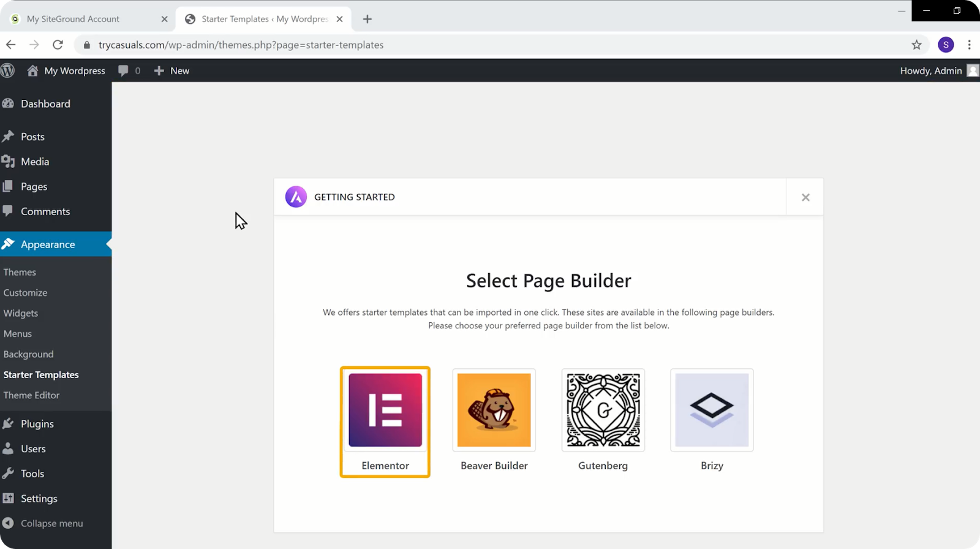Click the Gutenberg label text
The image size is (980, 549).
coord(603,466)
